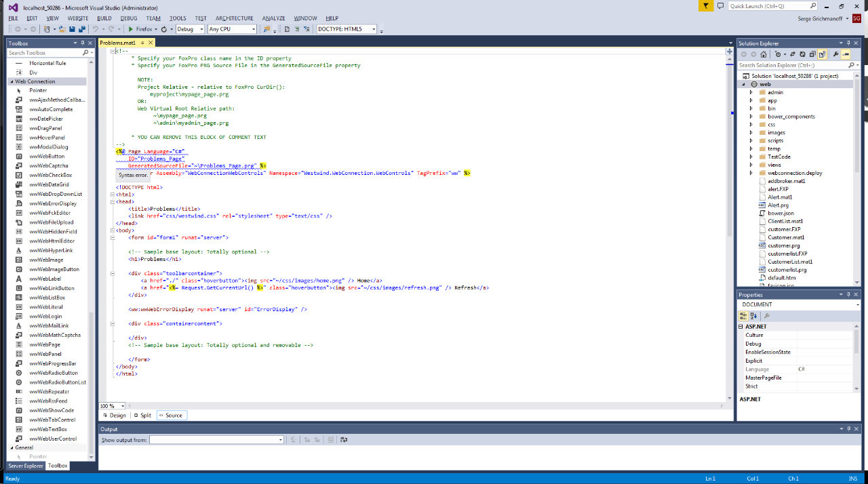Image resolution: width=868 pixels, height=484 pixels.
Task: Open the Debug configuration dropdown
Action: pyautogui.click(x=190, y=29)
